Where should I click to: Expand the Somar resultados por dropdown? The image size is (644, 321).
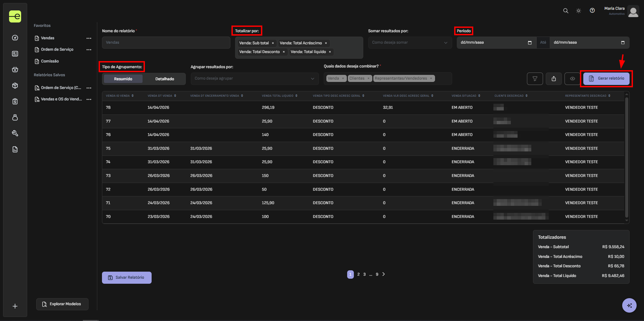(410, 43)
